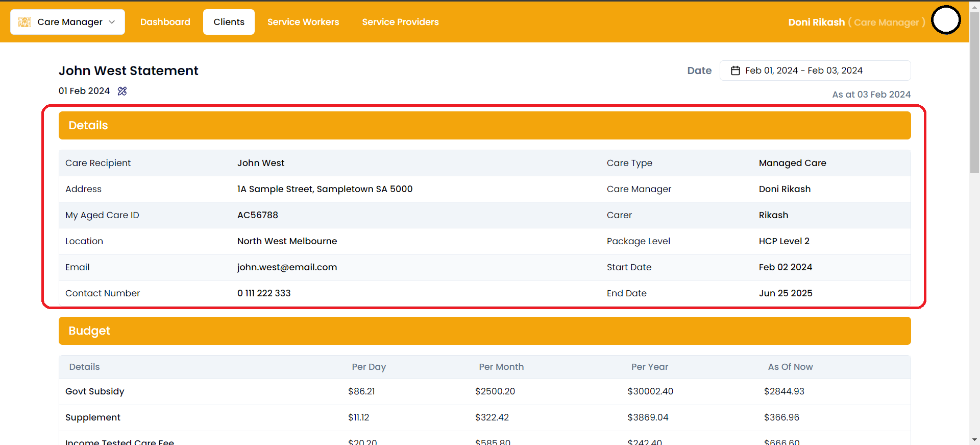
Task: Click the AC56788 My Aged Care ID value
Action: (x=258, y=215)
